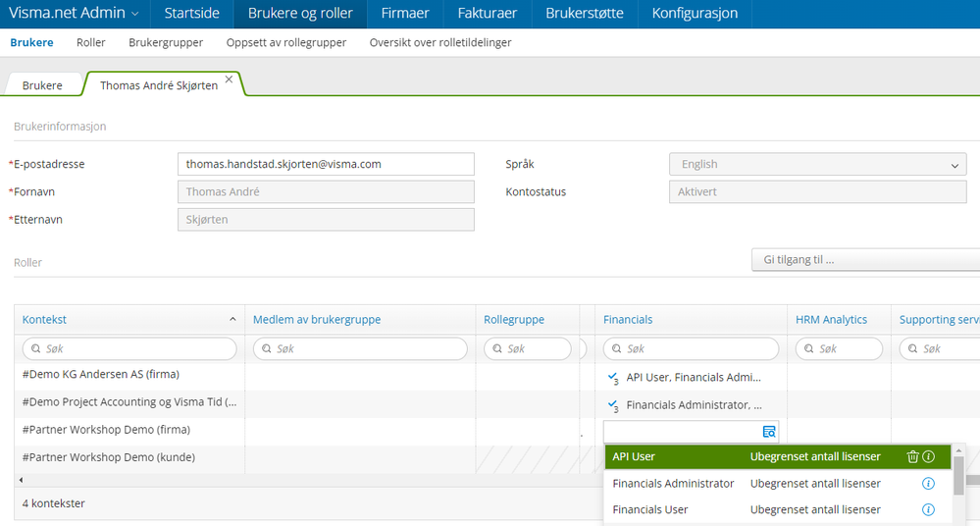Click the sort arrow on Kontekst column
This screenshot has height=526, width=980.
tap(232, 319)
